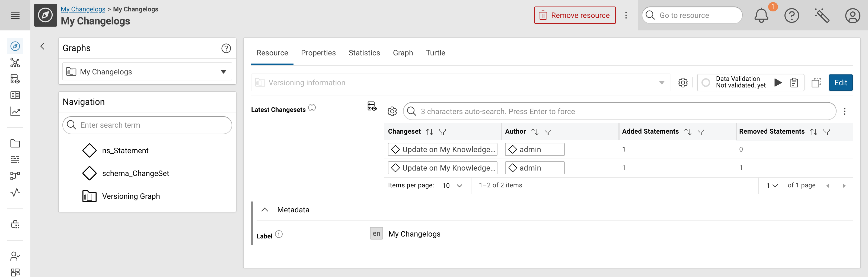868x277 pixels.
Task: Filter the Removed Statements column
Action: coord(826,132)
